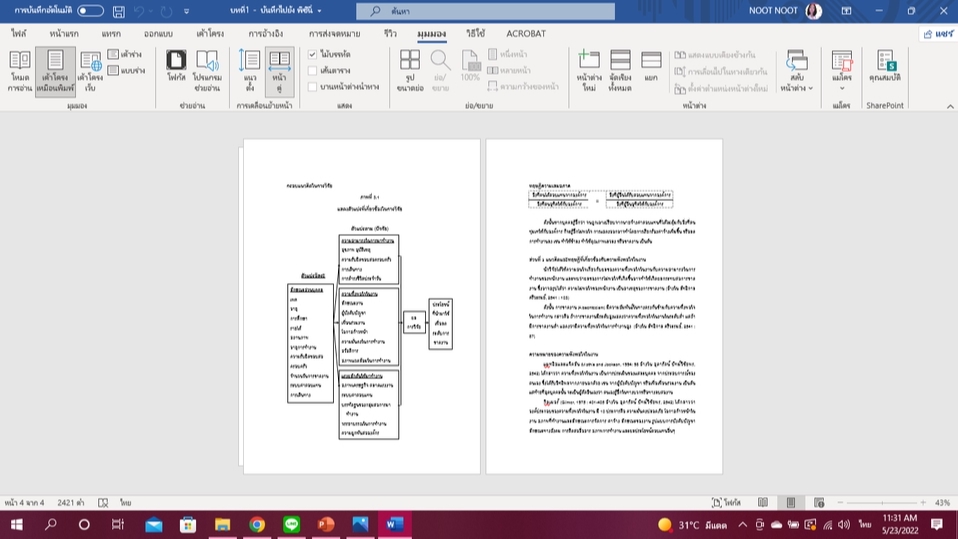Open Customize Quick Access Toolbar dropdown

186,11
